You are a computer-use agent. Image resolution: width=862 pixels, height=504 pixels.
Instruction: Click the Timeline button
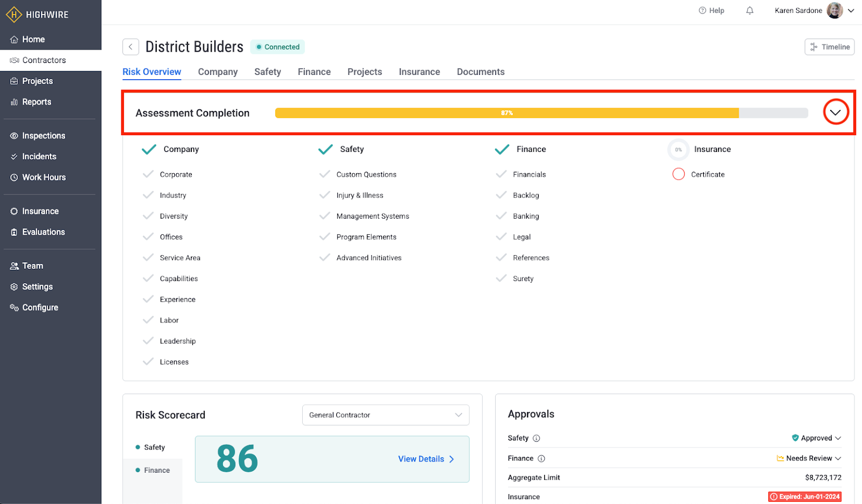coord(830,47)
